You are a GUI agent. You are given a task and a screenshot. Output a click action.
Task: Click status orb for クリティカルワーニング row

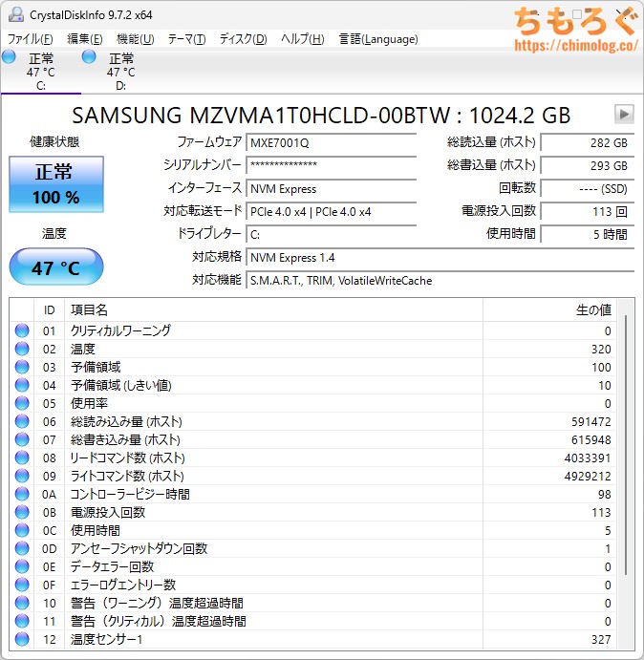pos(23,330)
